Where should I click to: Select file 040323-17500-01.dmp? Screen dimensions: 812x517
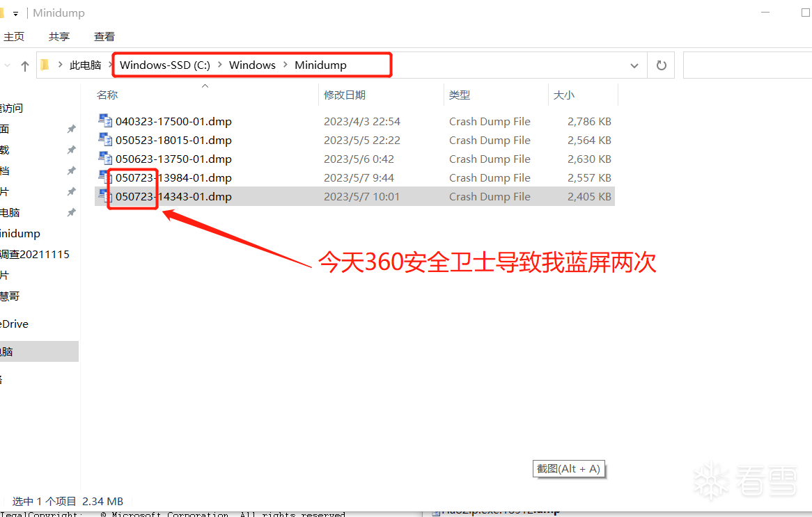coord(173,122)
